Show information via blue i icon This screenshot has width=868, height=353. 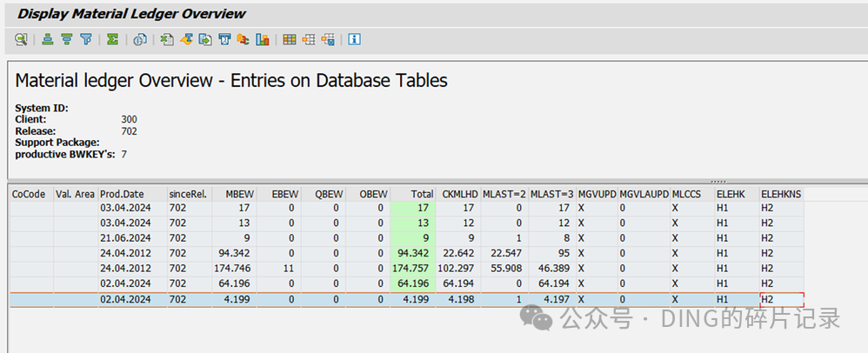point(354,39)
